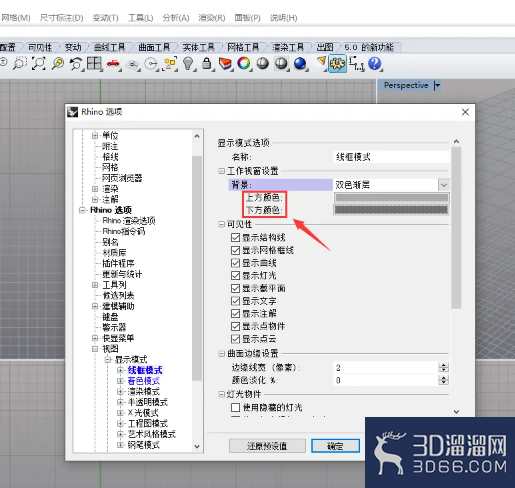Click the 下方颜色 color swatch
Viewport: 515px width, 488px height.
[391, 210]
